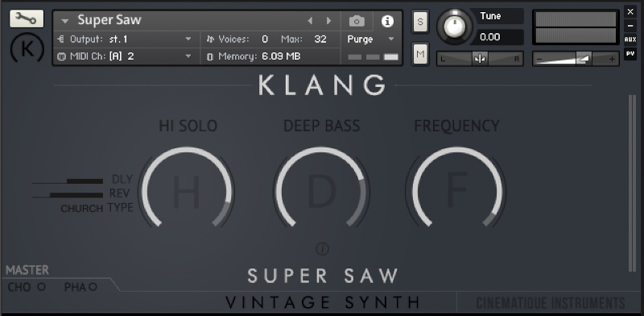Click the VINTAGE SYNTH label
Image resolution: width=644 pixels, height=316 pixels.
coord(323,303)
